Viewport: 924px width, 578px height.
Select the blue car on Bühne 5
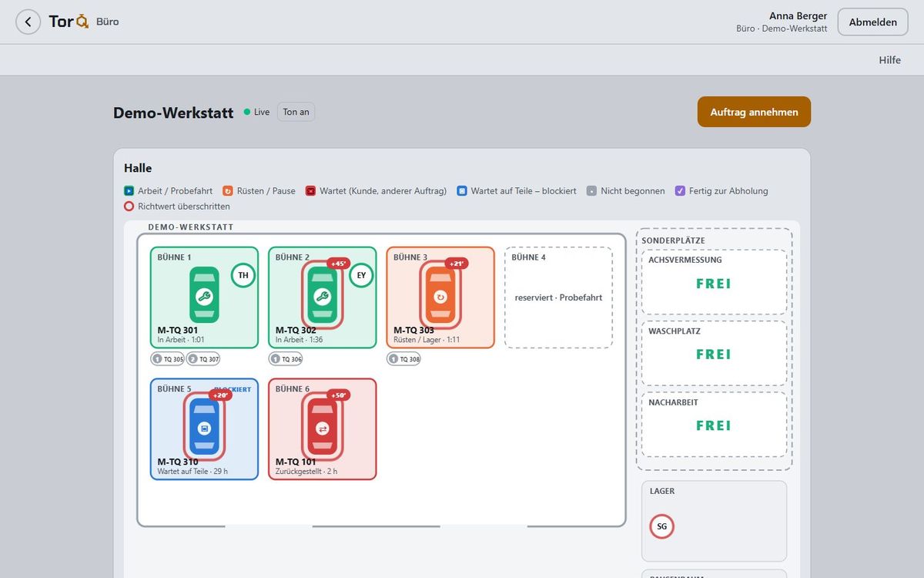coord(204,428)
